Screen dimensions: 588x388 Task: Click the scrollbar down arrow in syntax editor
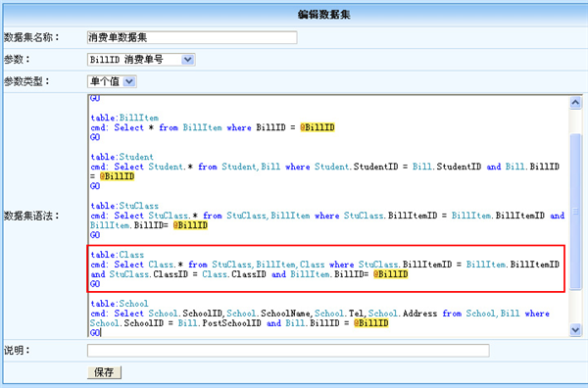575,330
